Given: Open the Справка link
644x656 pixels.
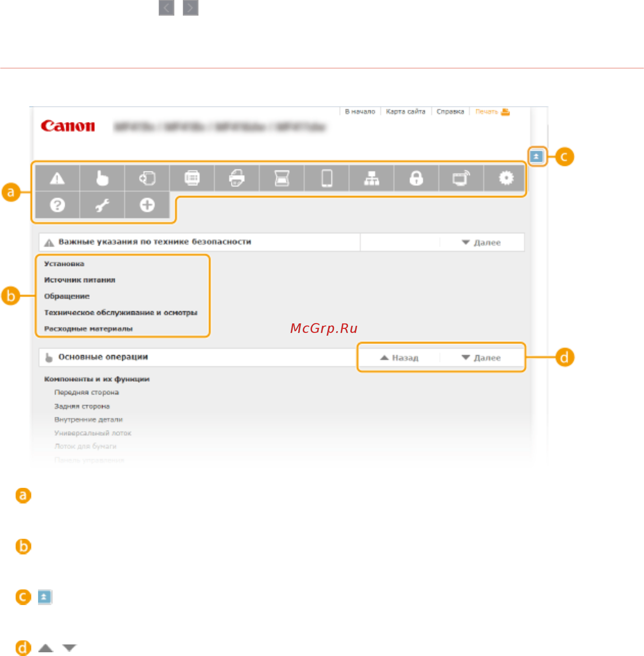Looking at the screenshot, I should point(450,112).
